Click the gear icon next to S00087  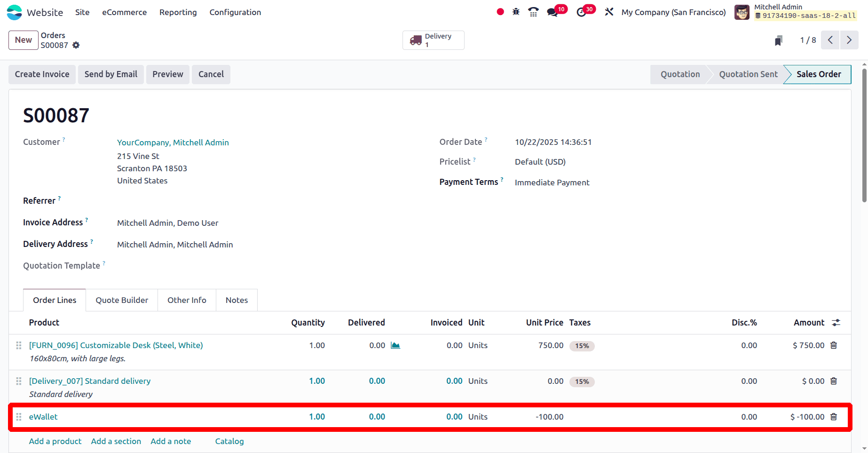[x=76, y=45]
